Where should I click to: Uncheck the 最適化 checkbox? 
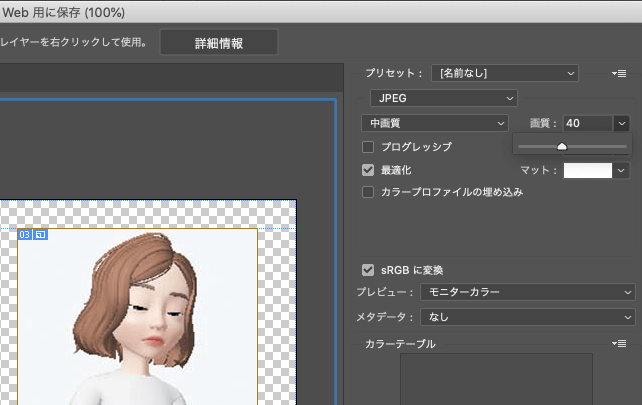pos(368,170)
